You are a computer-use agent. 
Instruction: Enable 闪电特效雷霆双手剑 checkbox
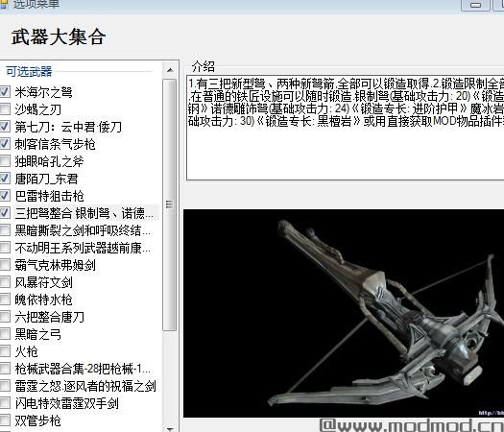coord(5,403)
